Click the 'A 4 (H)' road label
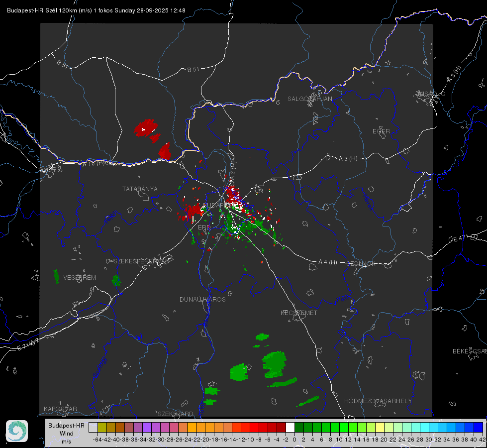Screen dimensions: 487x448 click(x=328, y=262)
